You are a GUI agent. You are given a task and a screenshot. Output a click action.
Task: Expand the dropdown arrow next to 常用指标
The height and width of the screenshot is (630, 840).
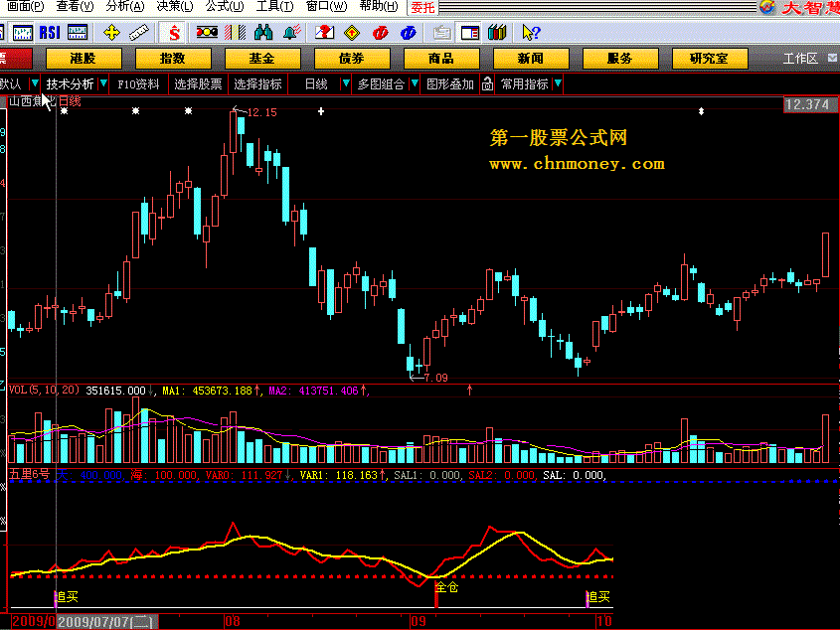coord(558,83)
